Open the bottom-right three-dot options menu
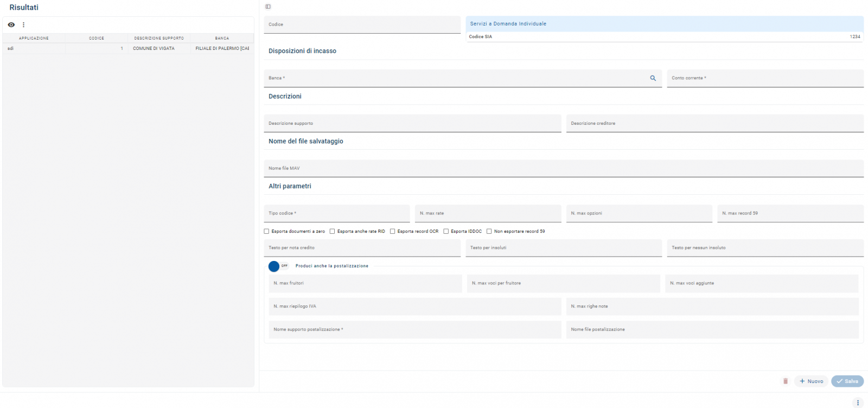This screenshot has height=408, width=868. pos(858,403)
